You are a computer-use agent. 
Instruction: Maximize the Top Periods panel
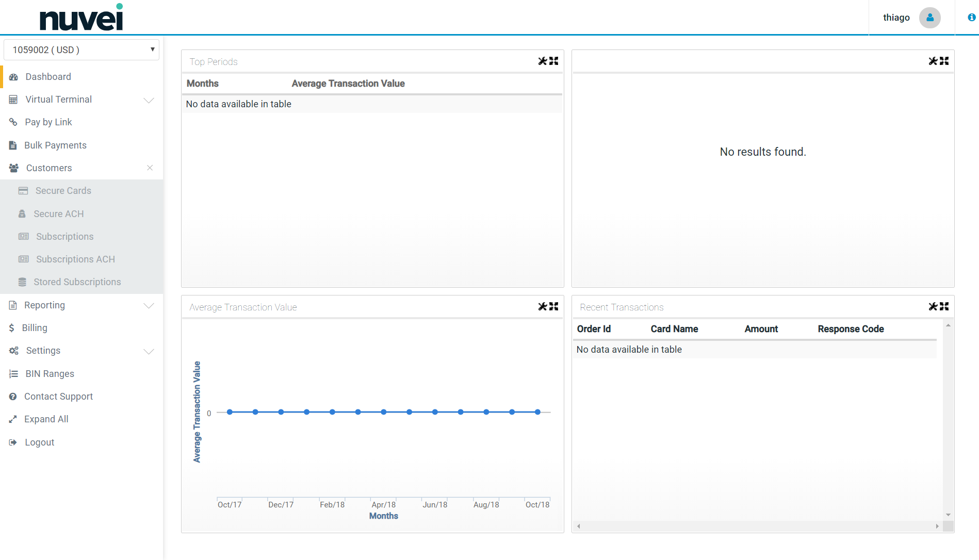(554, 61)
